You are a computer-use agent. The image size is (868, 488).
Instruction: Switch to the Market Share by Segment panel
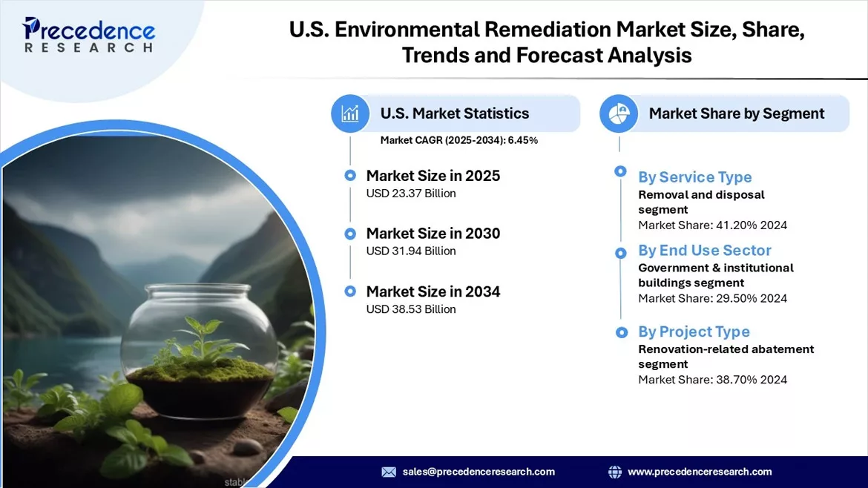(x=737, y=113)
